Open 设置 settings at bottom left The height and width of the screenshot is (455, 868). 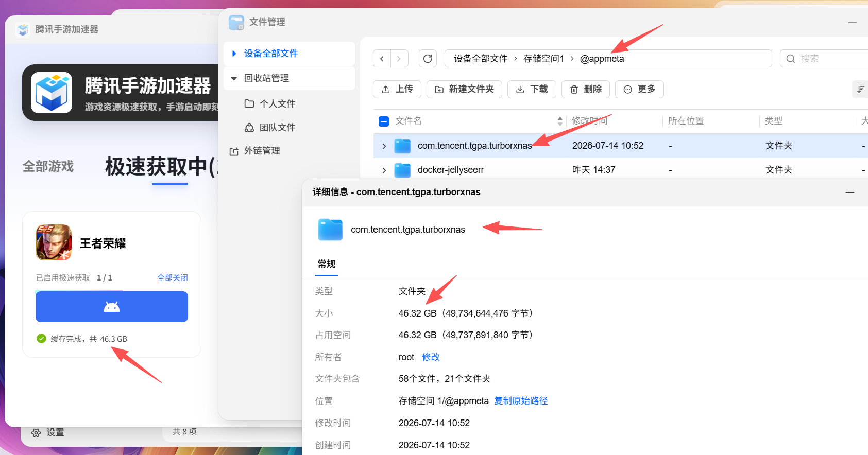click(48, 433)
